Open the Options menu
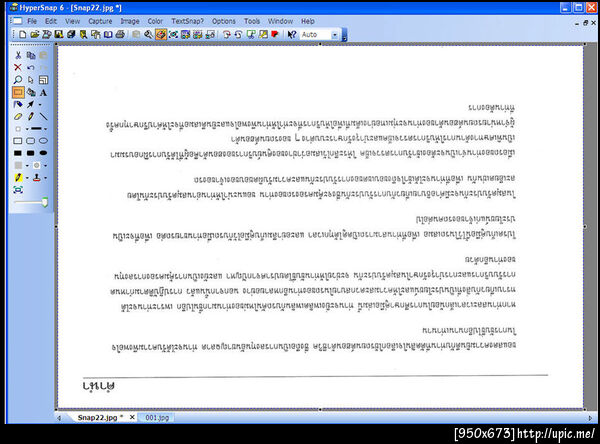The image size is (600, 444). pos(224,21)
